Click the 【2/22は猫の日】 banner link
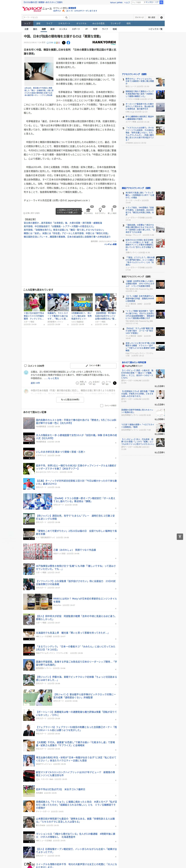Screen dimensions: 186x868 click(43, 2)
